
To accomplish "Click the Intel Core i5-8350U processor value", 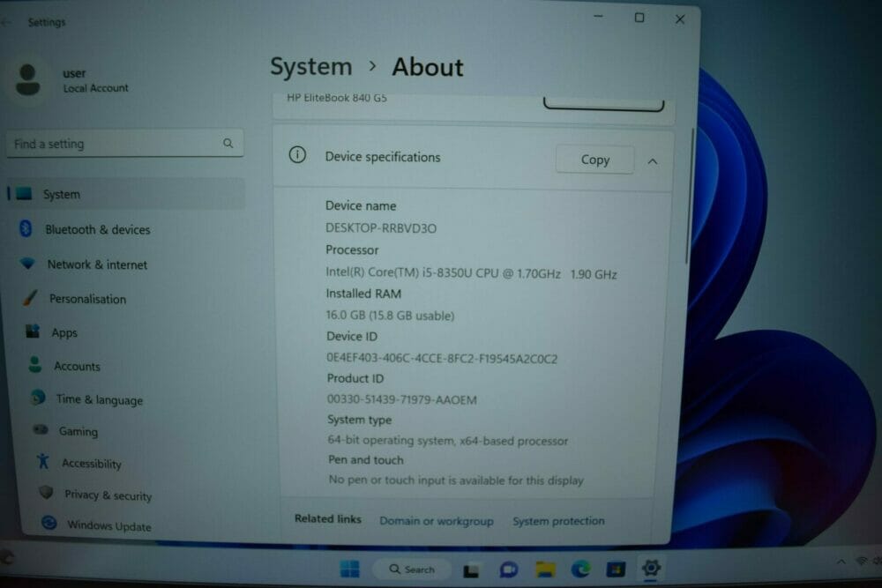I will point(471,273).
